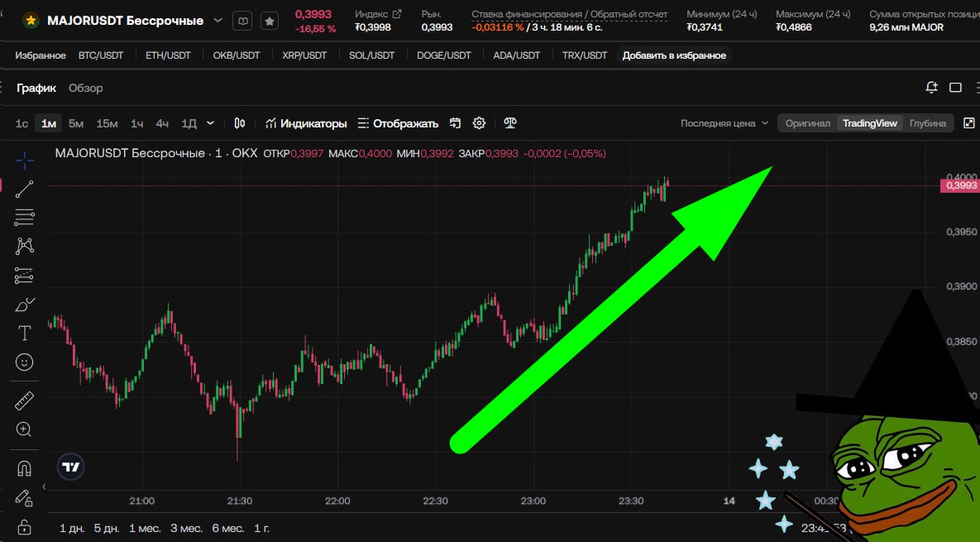
Task: Toggle magnet mode on drawing toolbar
Action: 24,468
